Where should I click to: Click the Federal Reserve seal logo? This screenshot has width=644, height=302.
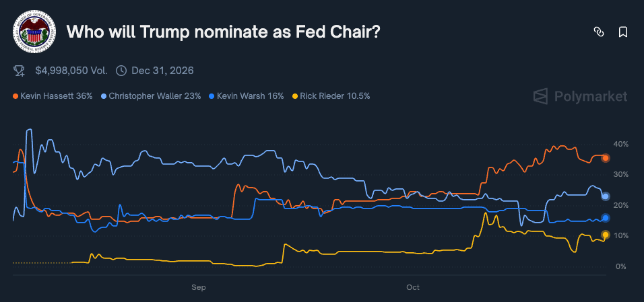tap(34, 32)
